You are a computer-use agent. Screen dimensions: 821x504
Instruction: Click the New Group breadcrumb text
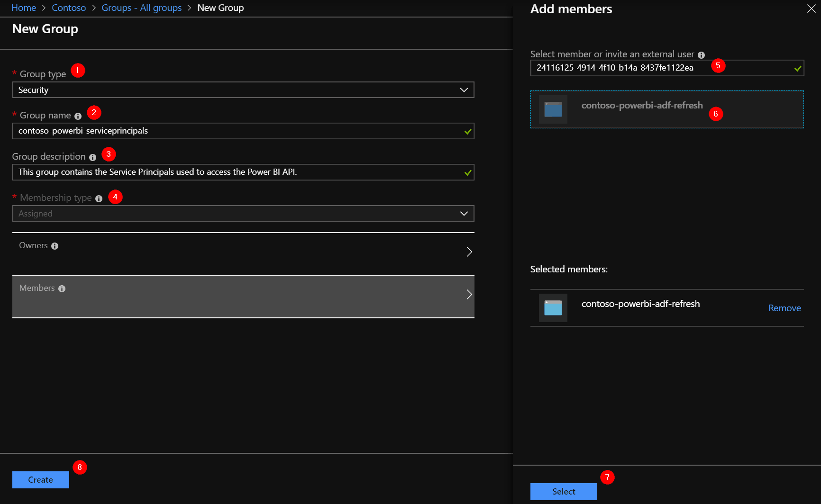pos(220,8)
